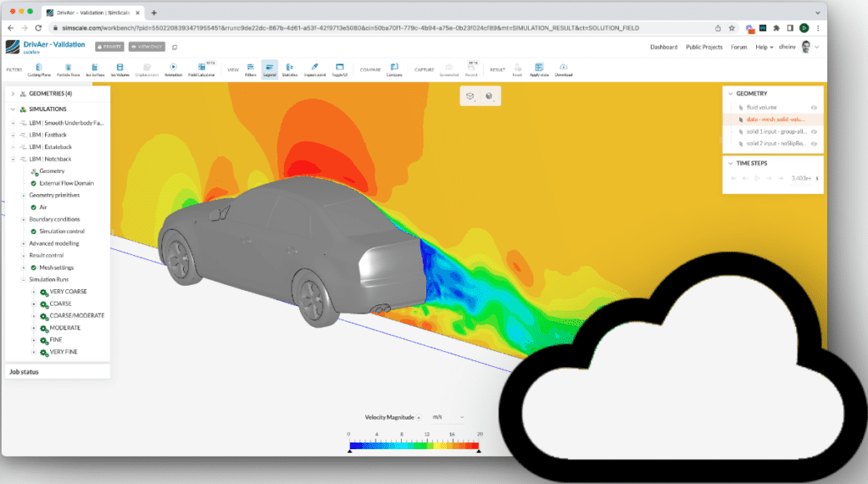Open Dashboard from the top navigation

point(664,47)
